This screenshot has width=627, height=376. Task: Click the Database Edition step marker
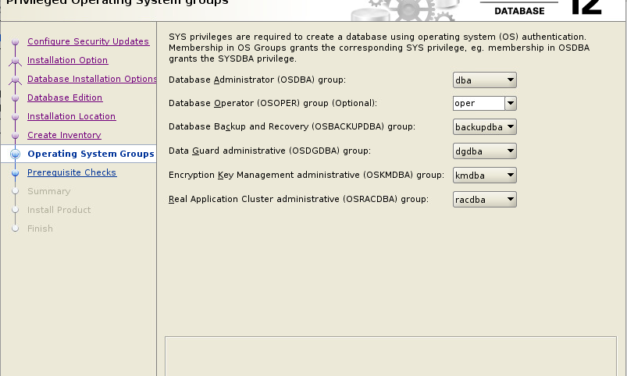pos(15,98)
